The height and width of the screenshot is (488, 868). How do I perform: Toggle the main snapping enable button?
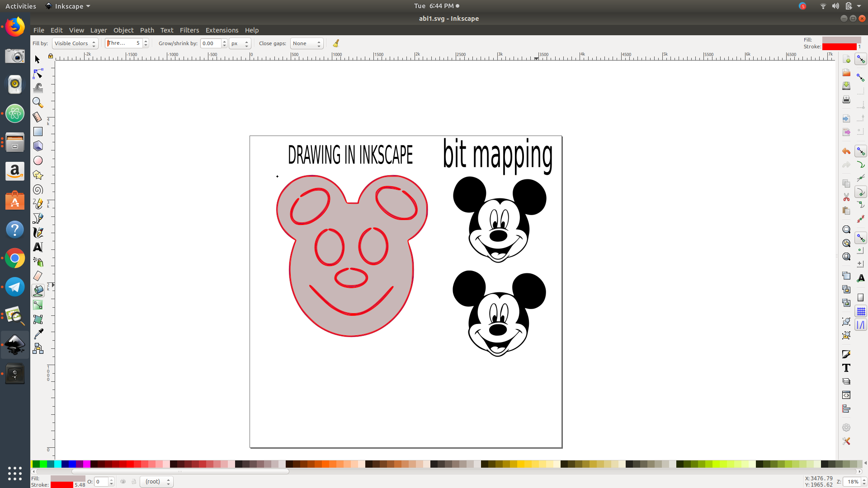tap(861, 59)
